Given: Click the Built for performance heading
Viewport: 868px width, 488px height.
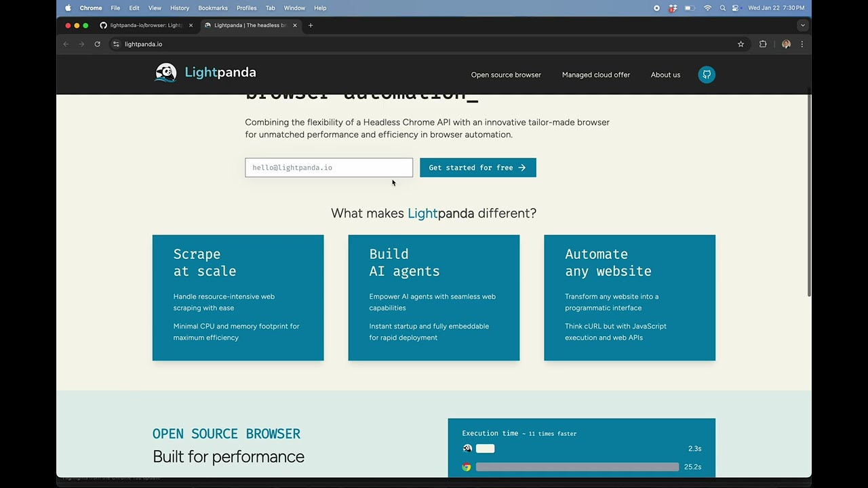Looking at the screenshot, I should click(229, 457).
